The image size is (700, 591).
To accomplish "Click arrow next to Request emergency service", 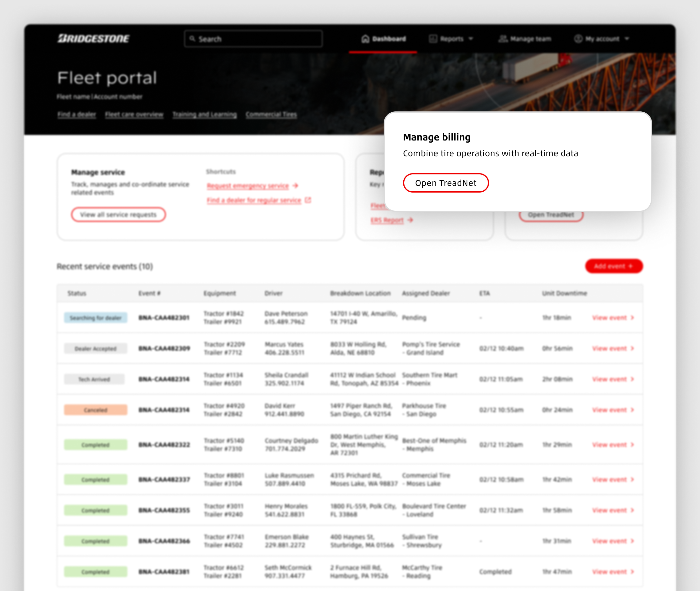I will pos(295,186).
